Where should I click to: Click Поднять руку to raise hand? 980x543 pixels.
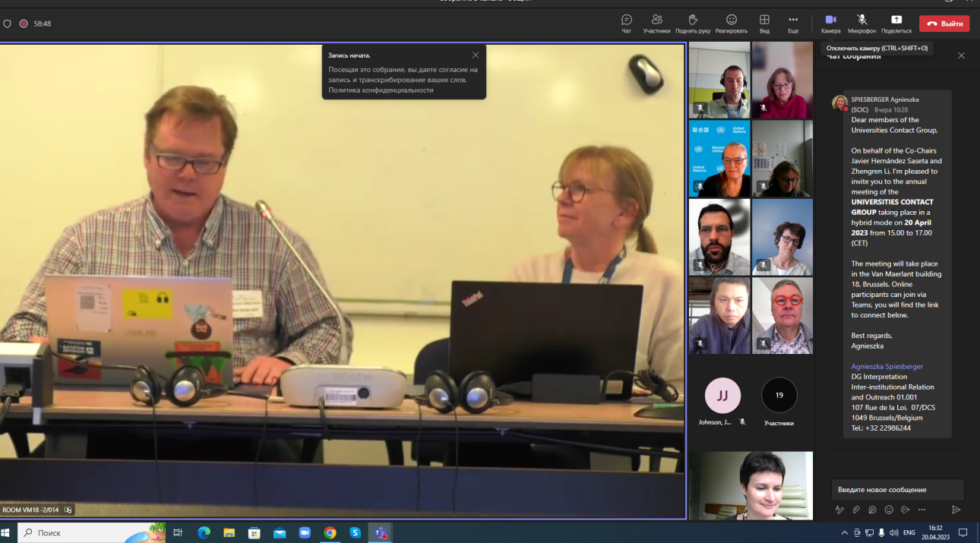pos(693,23)
